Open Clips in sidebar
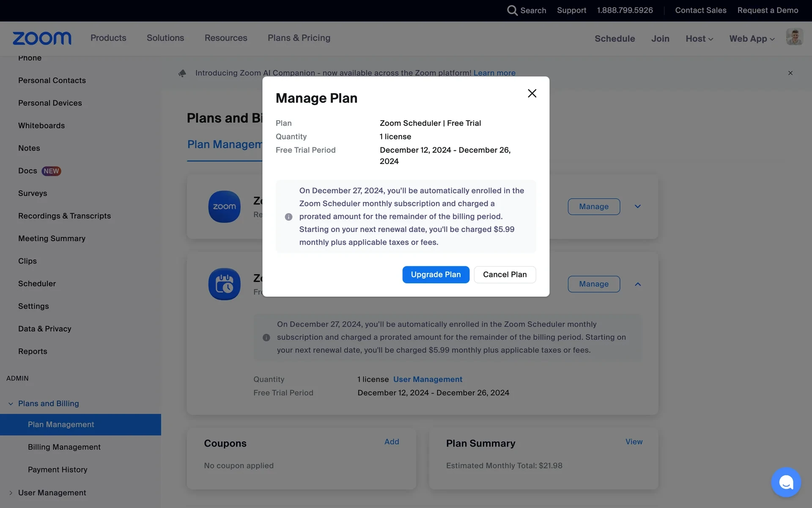The width and height of the screenshot is (812, 508). click(x=27, y=261)
